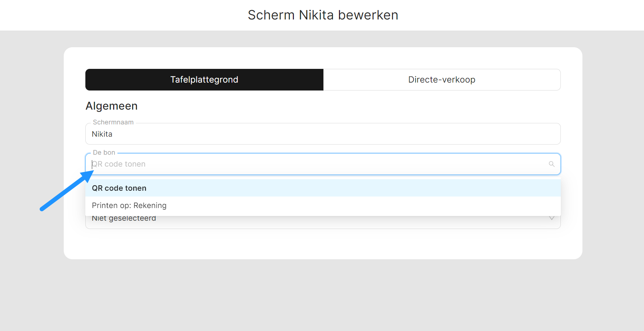The width and height of the screenshot is (644, 331).
Task: Click the 'De bon' field label
Action: pos(104,153)
